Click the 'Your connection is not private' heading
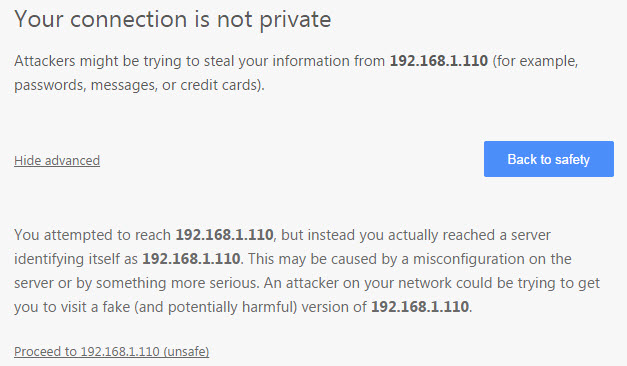This screenshot has width=627, height=366. click(x=173, y=19)
